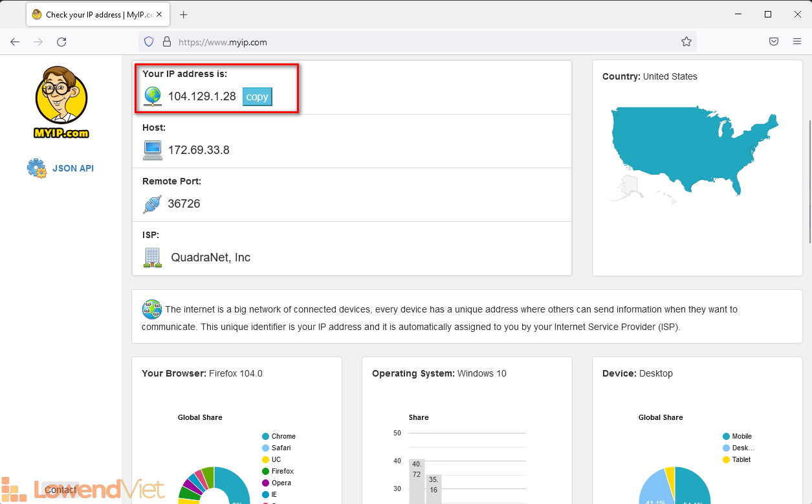
Task: Click the computer icon under Host
Action: [x=153, y=150]
